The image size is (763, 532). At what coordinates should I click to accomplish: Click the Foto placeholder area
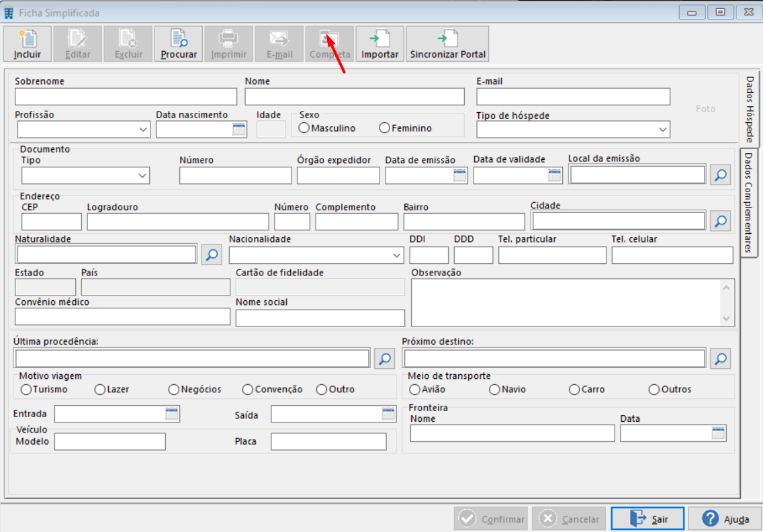pyautogui.click(x=706, y=109)
